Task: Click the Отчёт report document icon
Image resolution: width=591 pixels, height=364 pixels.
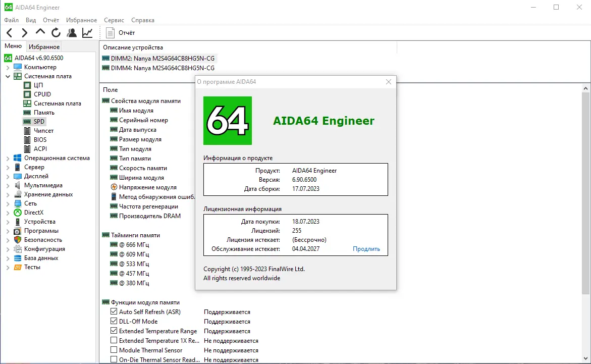Action: coord(110,33)
